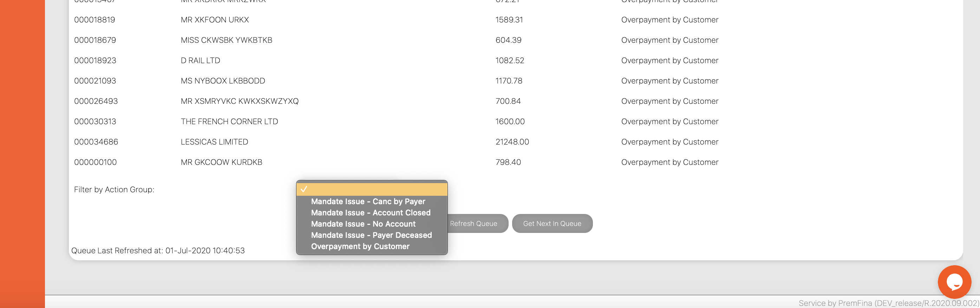Click the Filter by Action Group label

tap(114, 189)
